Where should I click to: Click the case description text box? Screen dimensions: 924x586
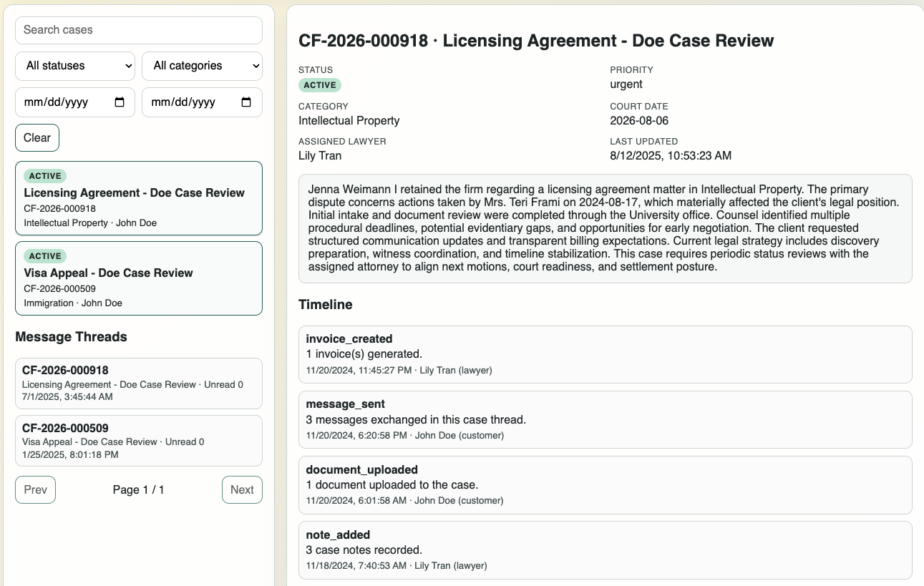605,228
